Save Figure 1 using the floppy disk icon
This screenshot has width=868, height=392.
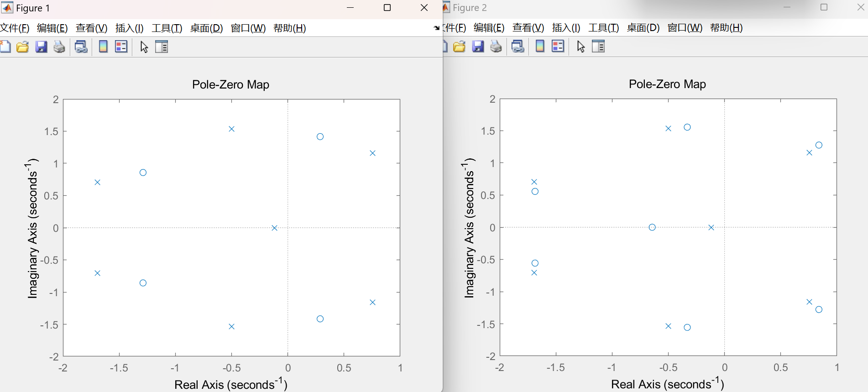41,47
